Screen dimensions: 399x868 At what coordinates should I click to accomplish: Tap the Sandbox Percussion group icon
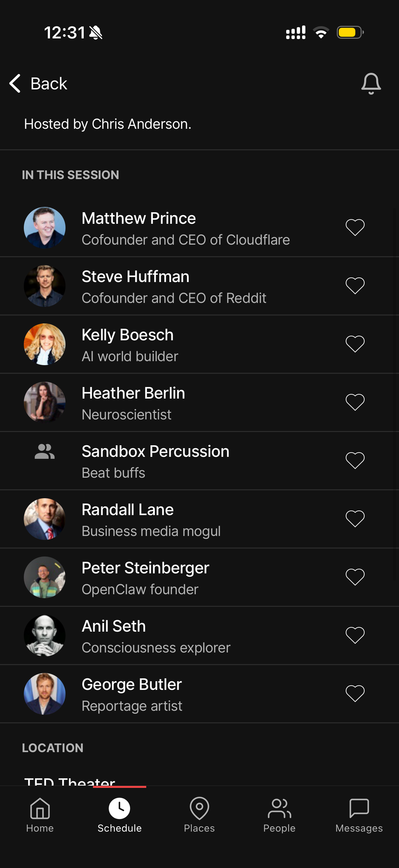pyautogui.click(x=44, y=452)
